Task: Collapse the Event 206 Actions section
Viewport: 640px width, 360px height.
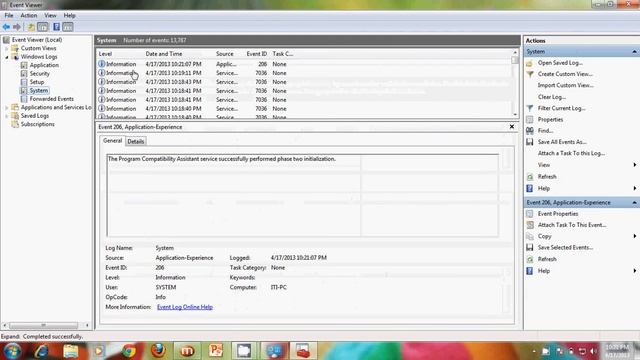Action: (x=634, y=202)
